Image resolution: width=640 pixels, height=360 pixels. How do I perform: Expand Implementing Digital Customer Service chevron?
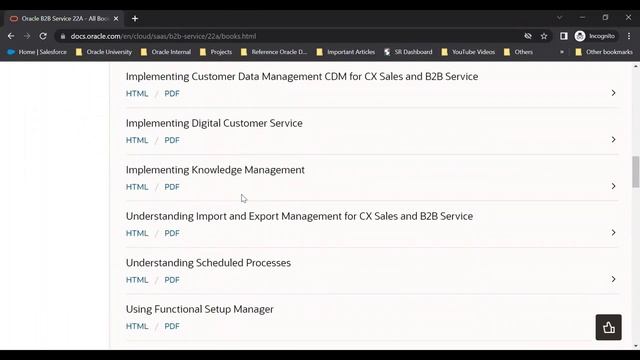613,140
